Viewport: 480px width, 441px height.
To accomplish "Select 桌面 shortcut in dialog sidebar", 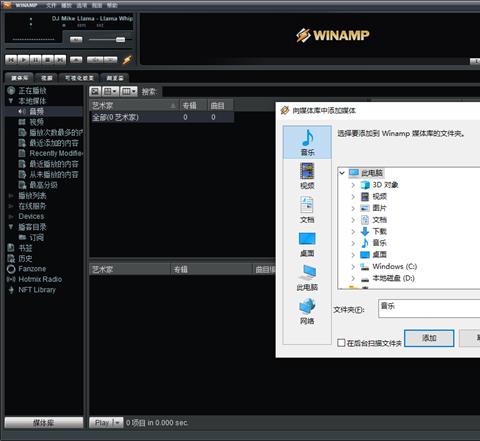I will click(x=307, y=244).
